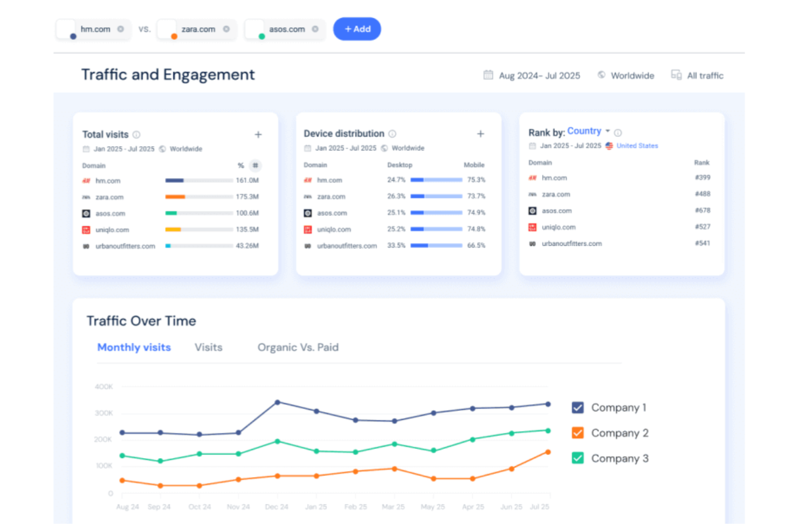The image size is (798, 532).
Task: Click the plus icon on the Device distribution card
Action: (480, 133)
